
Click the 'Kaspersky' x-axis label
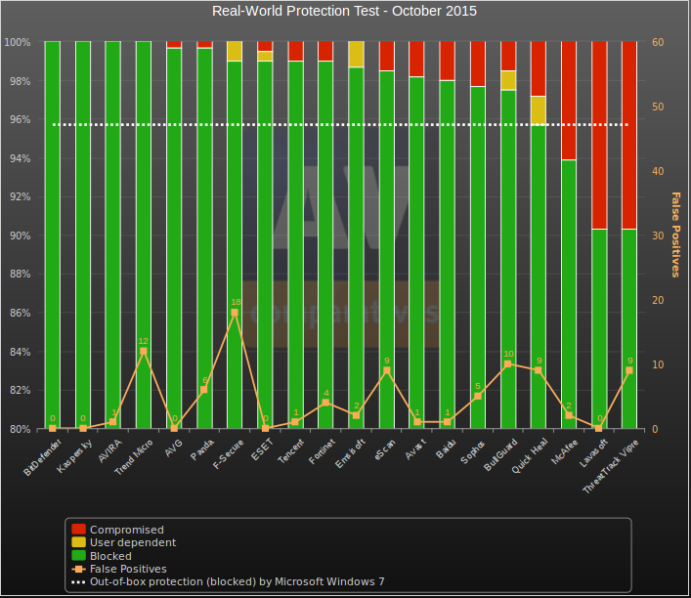(x=75, y=456)
